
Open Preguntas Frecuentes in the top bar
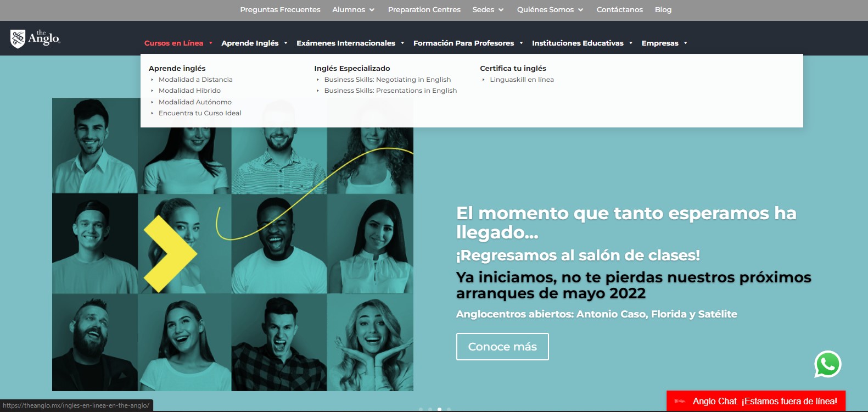pos(280,9)
